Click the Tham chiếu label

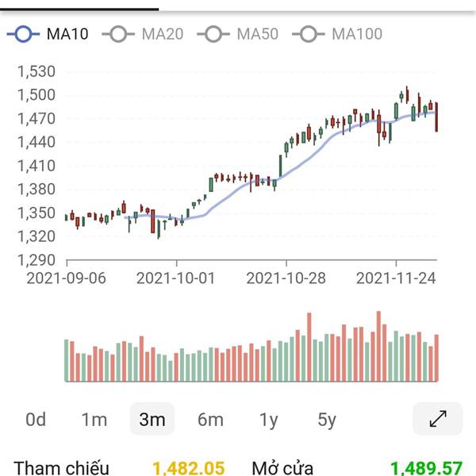(x=61, y=468)
